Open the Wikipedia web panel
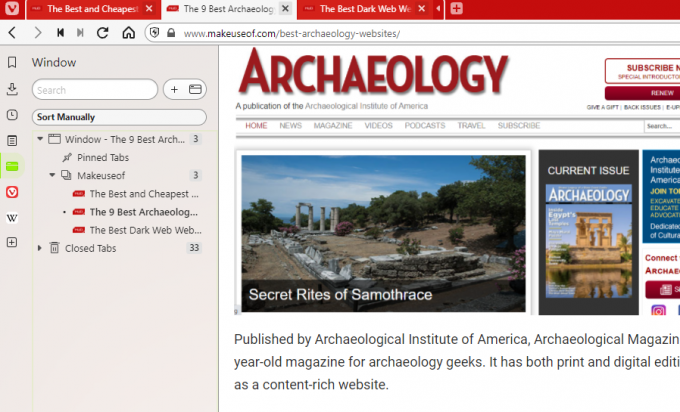Viewport: 680px width, 412px height. pos(12,218)
